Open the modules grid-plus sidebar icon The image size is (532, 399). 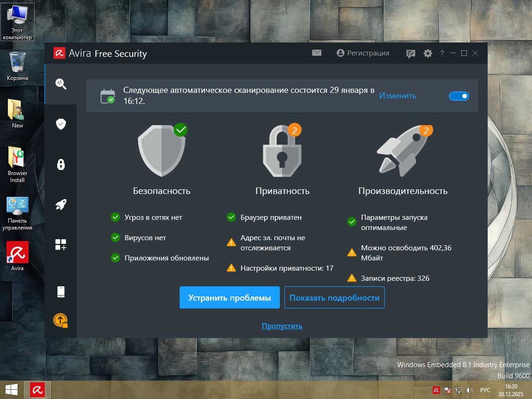[61, 245]
